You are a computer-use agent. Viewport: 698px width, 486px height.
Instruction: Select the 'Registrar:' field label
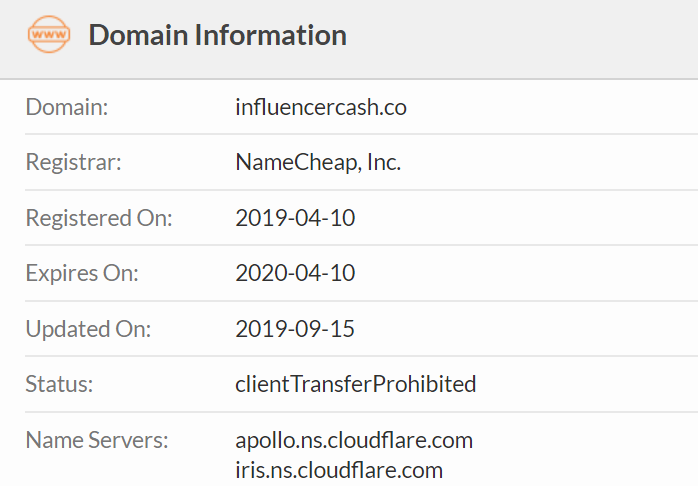pyautogui.click(x=73, y=162)
